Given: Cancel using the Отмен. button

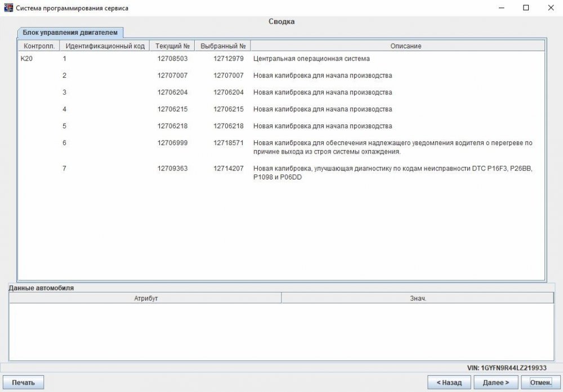Looking at the screenshot, I should (x=540, y=382).
